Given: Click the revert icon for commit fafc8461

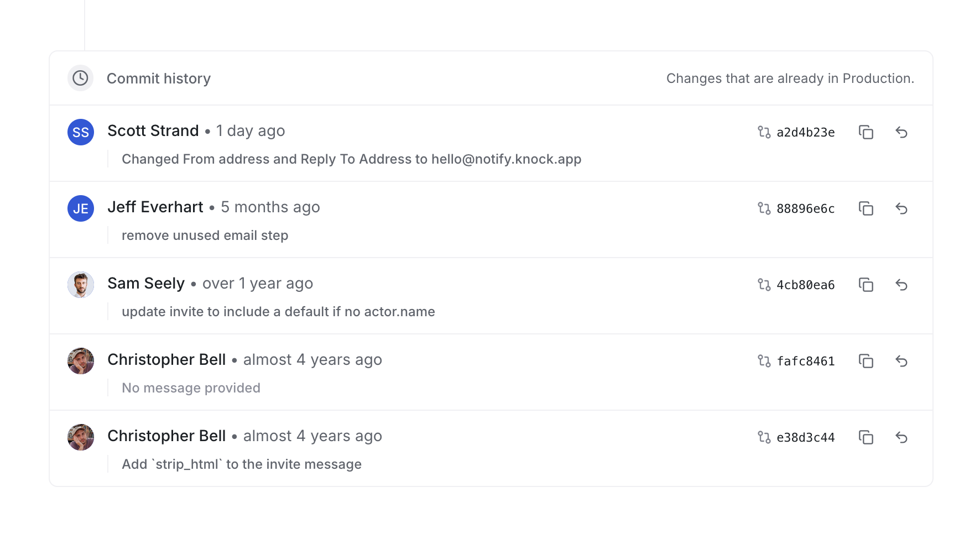Looking at the screenshot, I should click(x=902, y=361).
